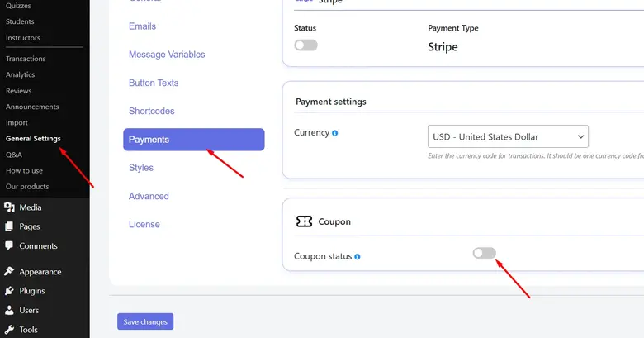
Task: Open the Payments settings tab
Action: click(193, 140)
